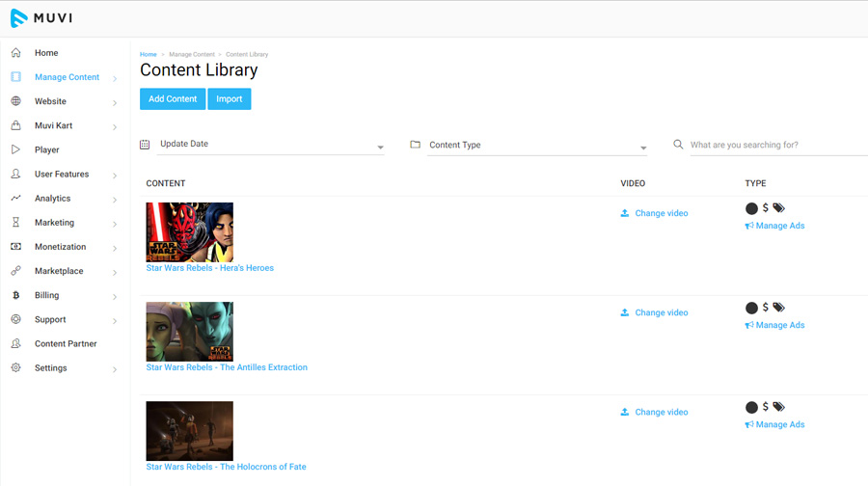Click the tags icon for Antilles Extraction
The width and height of the screenshot is (868, 486).
click(x=779, y=308)
